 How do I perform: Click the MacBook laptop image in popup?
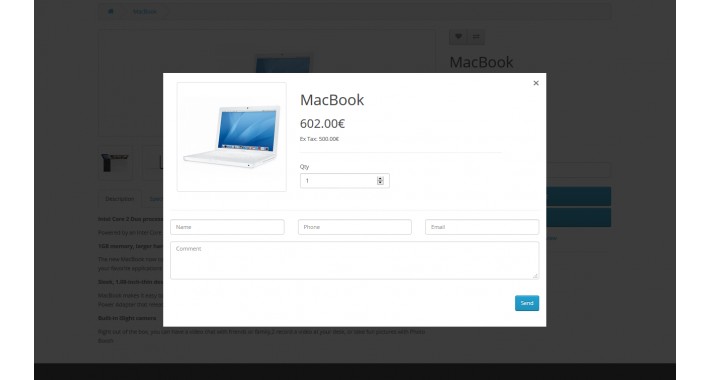(x=232, y=137)
